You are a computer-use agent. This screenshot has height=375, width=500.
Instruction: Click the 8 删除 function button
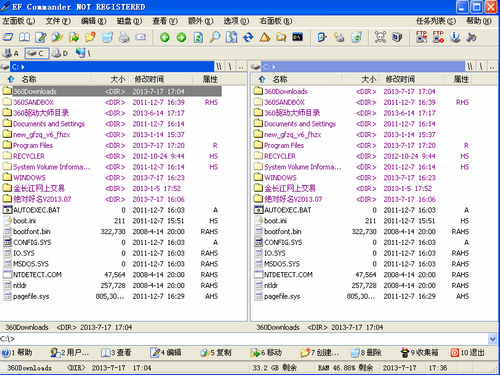click(366, 352)
